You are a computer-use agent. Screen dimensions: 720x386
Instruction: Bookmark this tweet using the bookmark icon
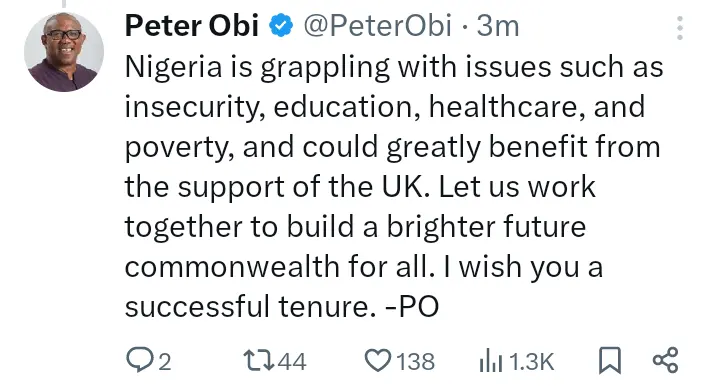(610, 360)
